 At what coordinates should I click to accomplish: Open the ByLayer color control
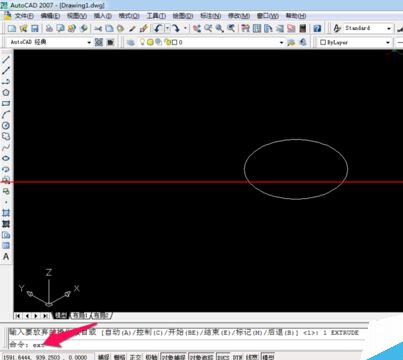click(x=355, y=42)
